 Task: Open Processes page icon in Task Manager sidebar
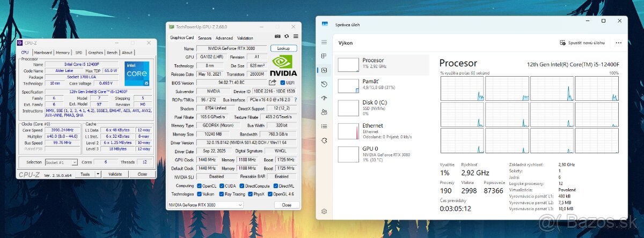(x=324, y=56)
